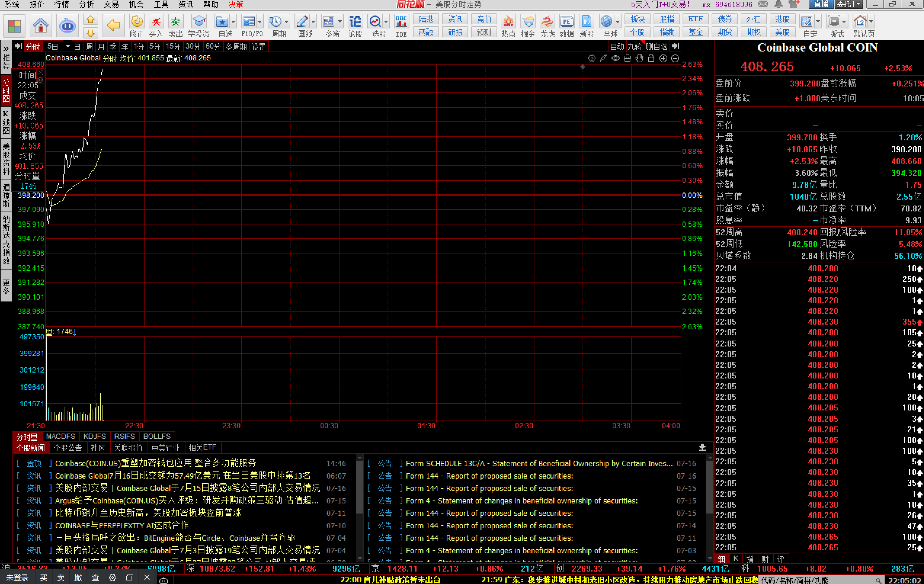This screenshot has width=924, height=584.
Task: Select the K tab below trade ticks
Action: [x=736, y=559]
